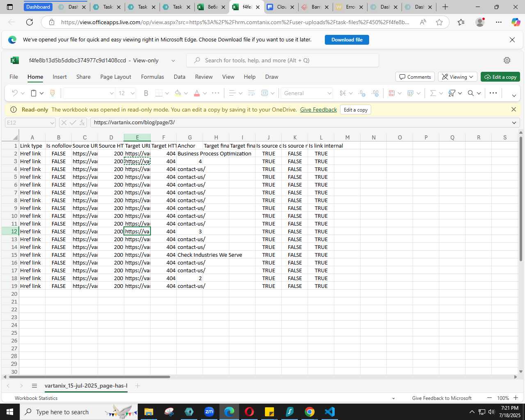Click the zoom out minus button

(489, 398)
